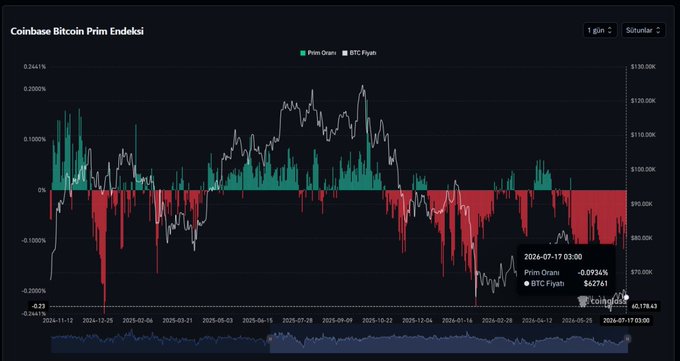Click the $100.00K right axis value

click(644, 169)
